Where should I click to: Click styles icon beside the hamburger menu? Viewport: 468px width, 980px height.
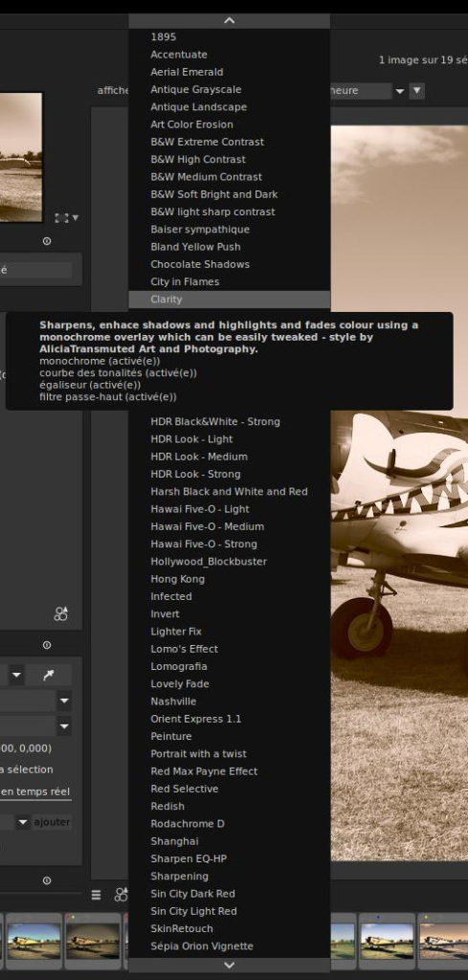(121, 895)
